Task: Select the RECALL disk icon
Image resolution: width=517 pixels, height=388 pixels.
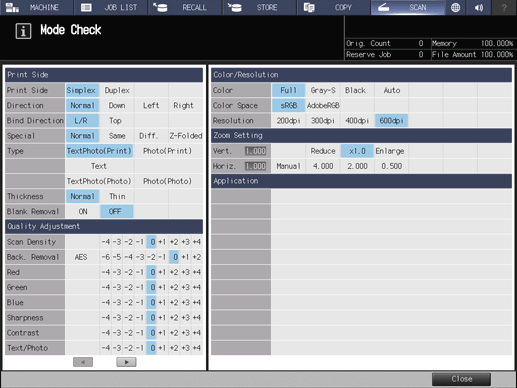Action: (x=160, y=7)
